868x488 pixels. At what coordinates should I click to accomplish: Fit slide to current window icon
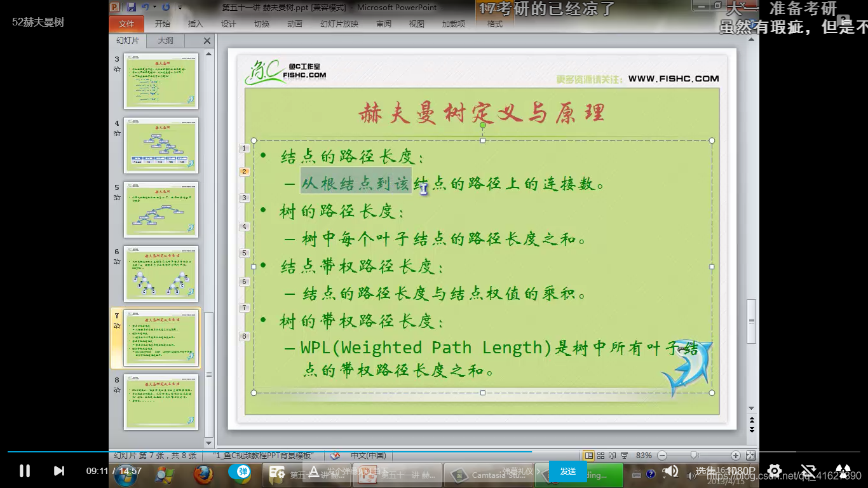tap(750, 456)
